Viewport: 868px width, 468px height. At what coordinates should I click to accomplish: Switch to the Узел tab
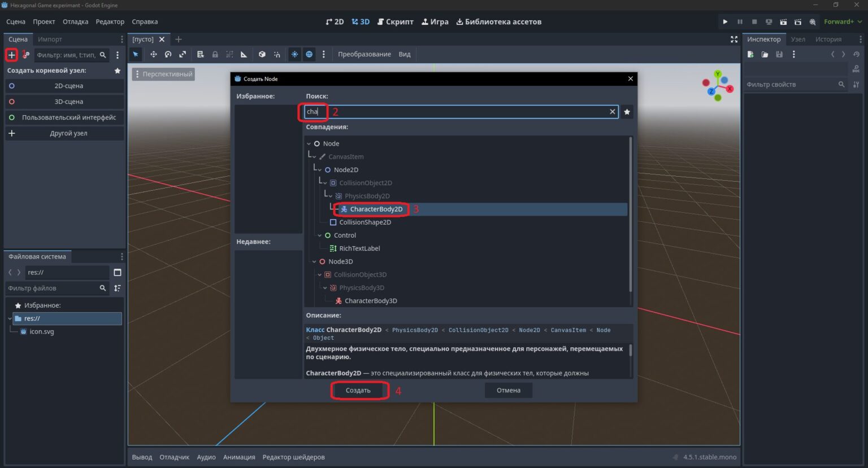pos(798,39)
